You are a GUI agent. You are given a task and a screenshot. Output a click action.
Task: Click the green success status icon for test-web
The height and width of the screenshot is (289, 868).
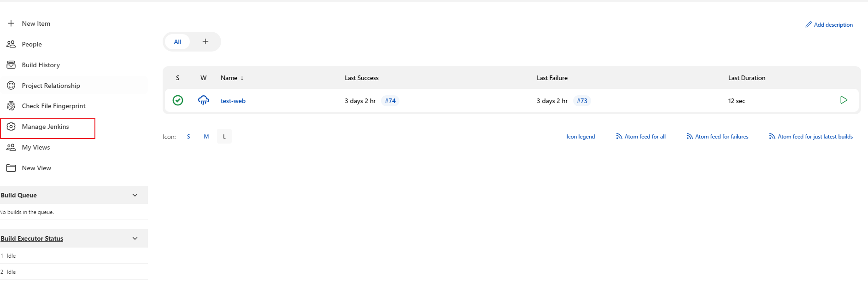click(x=178, y=100)
